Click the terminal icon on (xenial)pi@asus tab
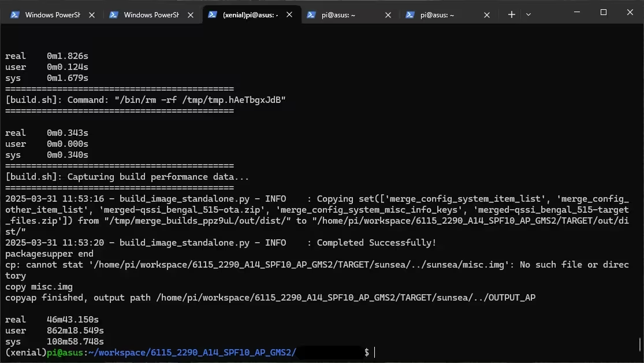Image resolution: width=644 pixels, height=363 pixels. point(213,14)
